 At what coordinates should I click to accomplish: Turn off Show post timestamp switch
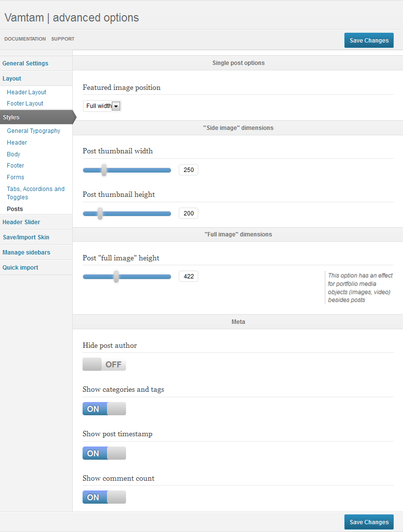104,453
